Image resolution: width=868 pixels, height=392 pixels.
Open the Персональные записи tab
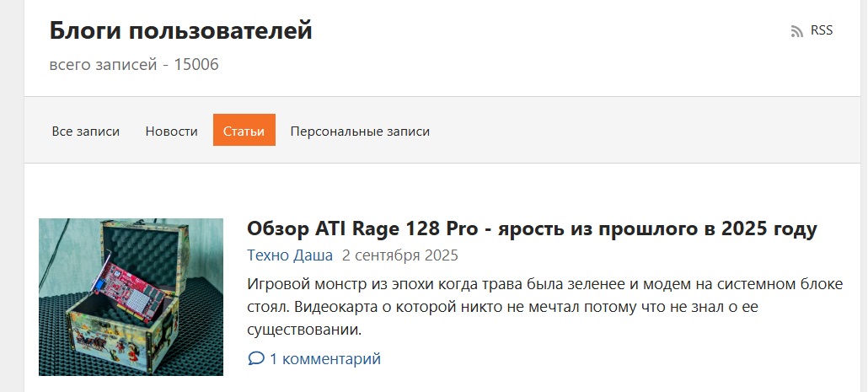click(360, 132)
